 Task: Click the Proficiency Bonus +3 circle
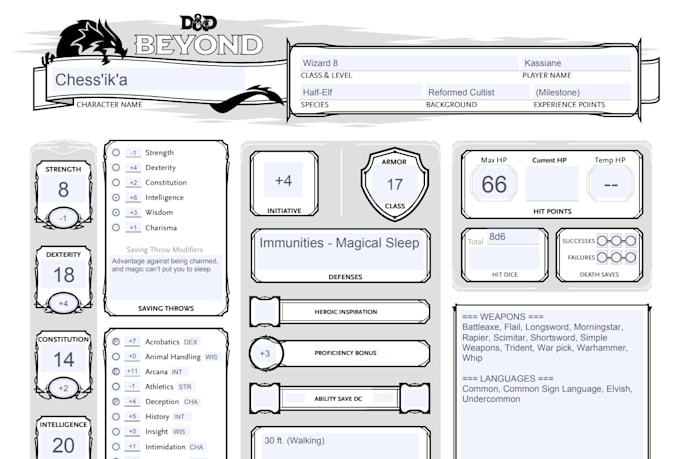[x=265, y=353]
